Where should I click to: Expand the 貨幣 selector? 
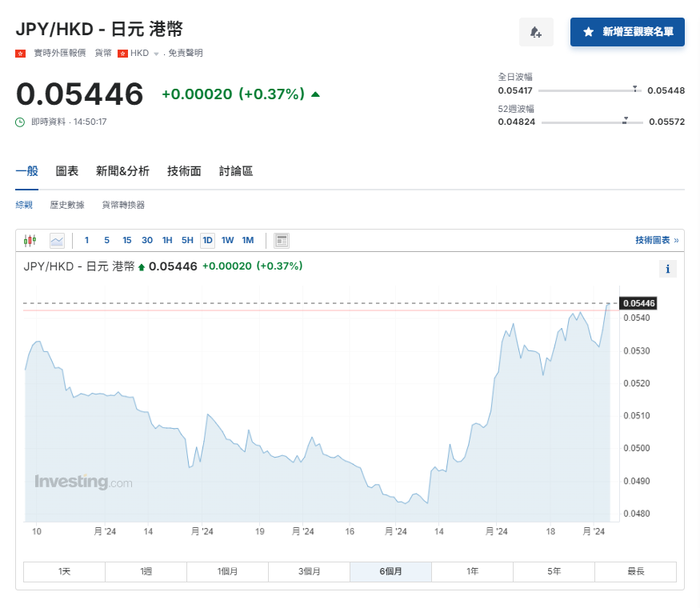[102, 53]
